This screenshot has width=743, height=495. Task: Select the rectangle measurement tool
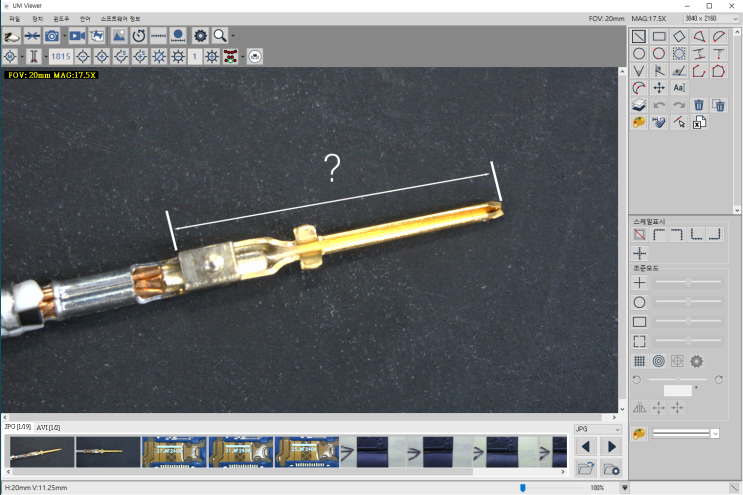659,36
